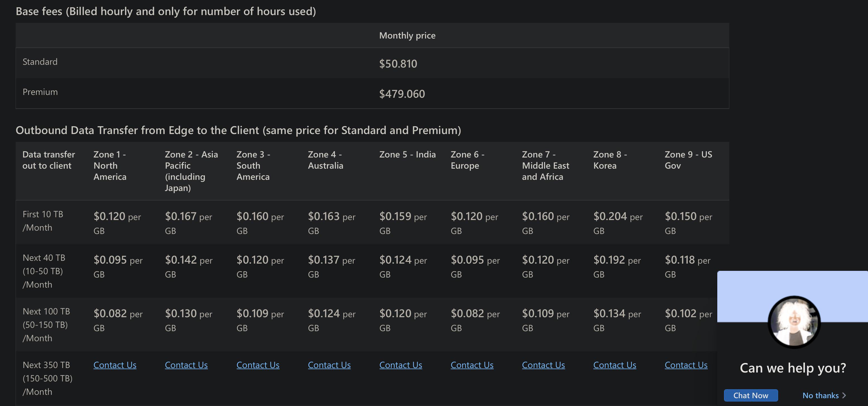
Task: Open Contact Us link under Zone 3 South America
Action: [x=258, y=365]
